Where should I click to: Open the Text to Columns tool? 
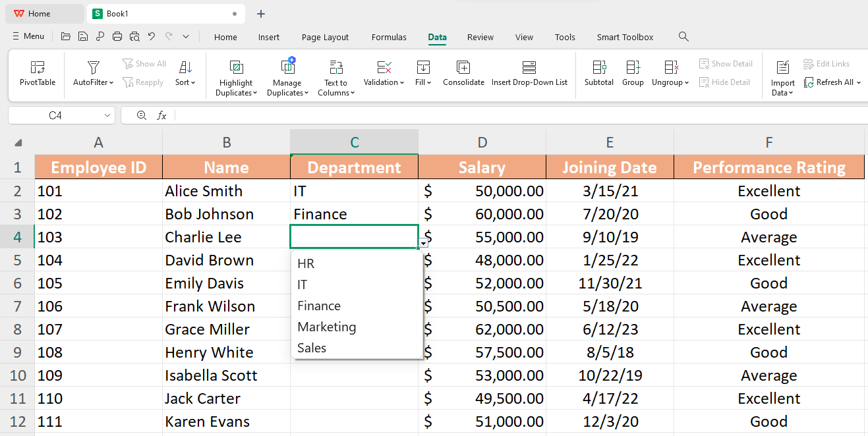click(335, 74)
